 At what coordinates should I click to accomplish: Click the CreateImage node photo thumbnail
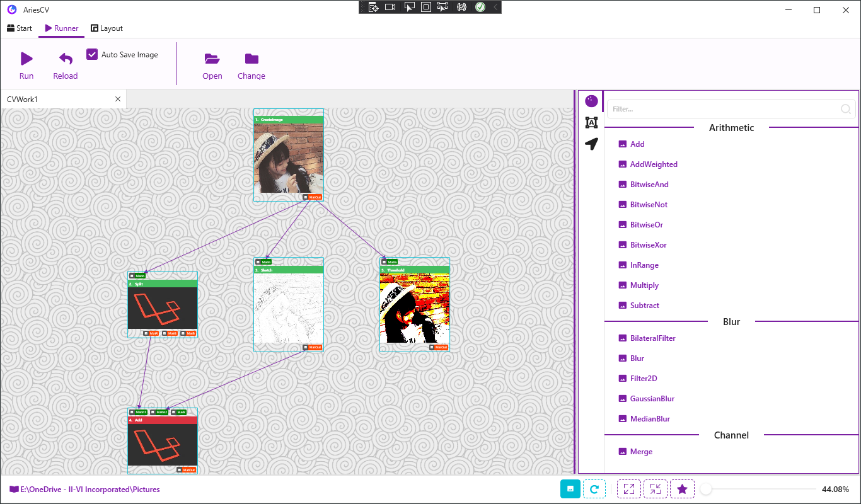tap(289, 158)
